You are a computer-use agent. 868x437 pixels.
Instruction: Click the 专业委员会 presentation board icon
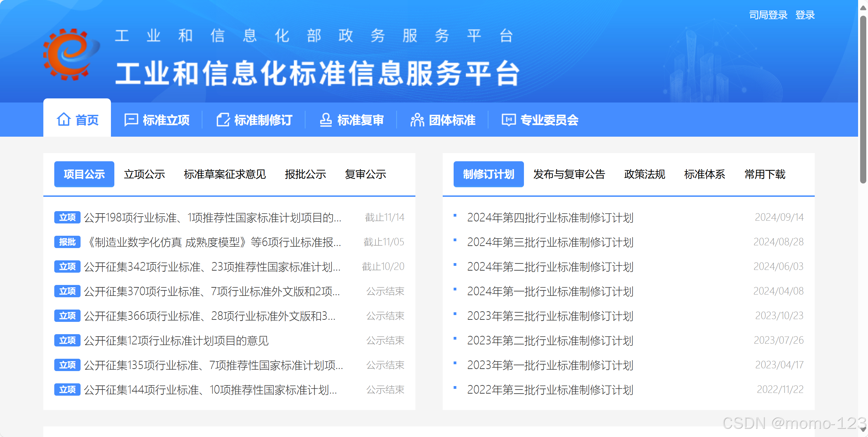click(508, 120)
